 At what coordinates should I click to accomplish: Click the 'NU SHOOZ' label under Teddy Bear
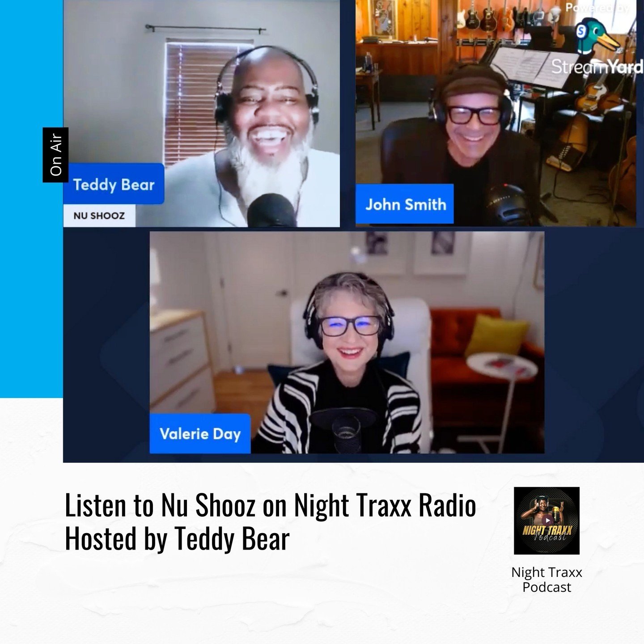(x=99, y=216)
